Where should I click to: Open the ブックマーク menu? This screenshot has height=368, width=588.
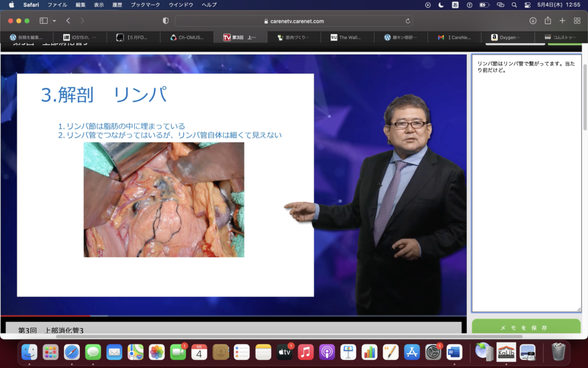pos(145,5)
